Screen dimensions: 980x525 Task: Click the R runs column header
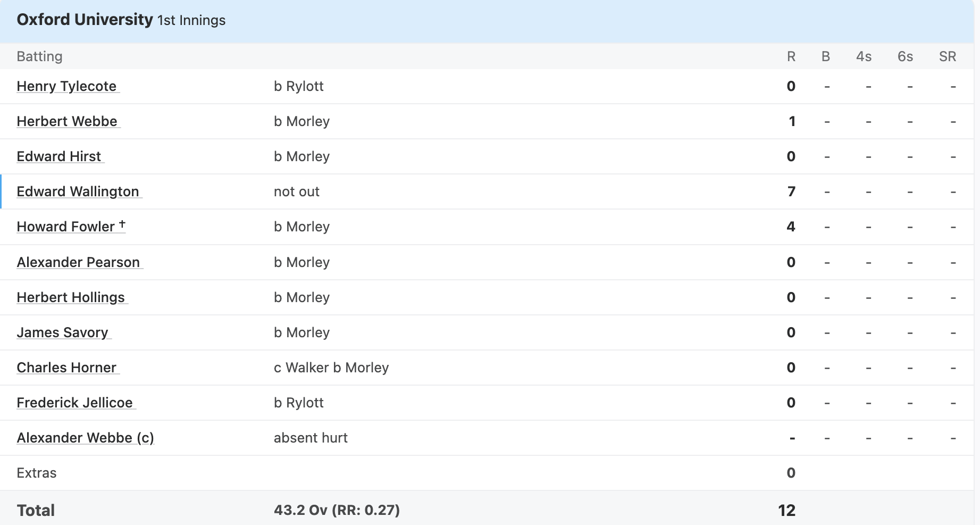(791, 56)
